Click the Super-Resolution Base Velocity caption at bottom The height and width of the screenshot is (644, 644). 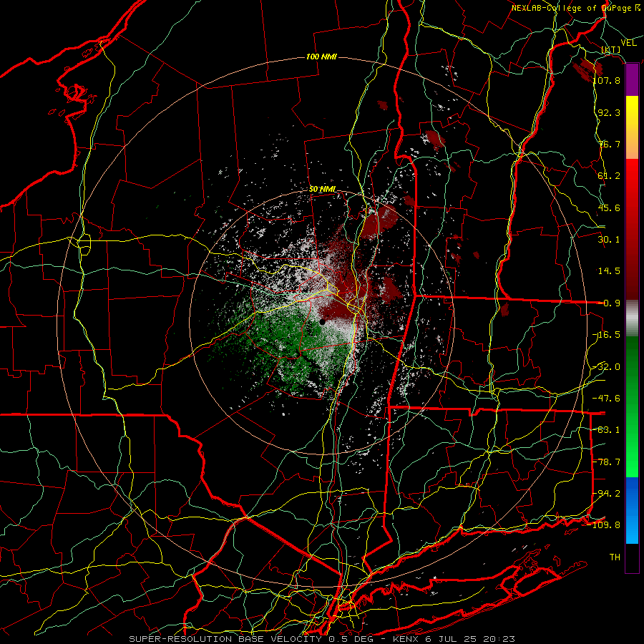(x=322, y=639)
